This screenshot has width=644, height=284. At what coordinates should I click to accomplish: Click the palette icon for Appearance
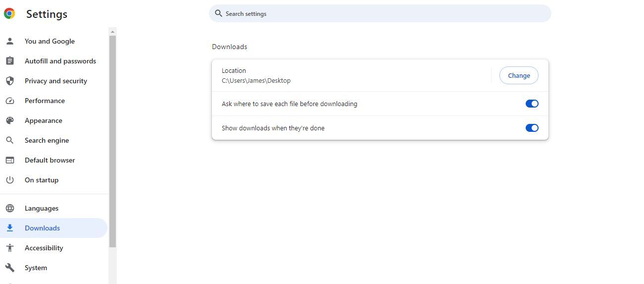(x=10, y=120)
